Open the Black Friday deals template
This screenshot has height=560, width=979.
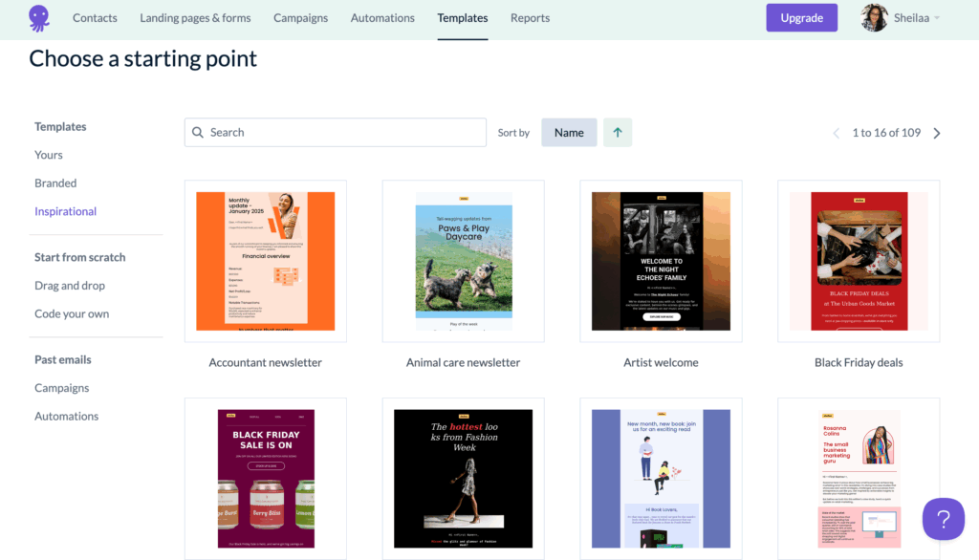point(859,261)
